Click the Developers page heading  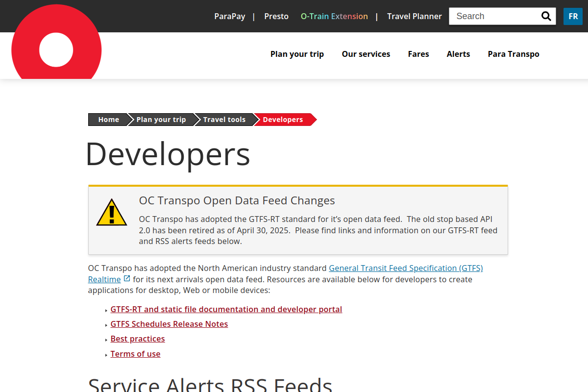168,154
